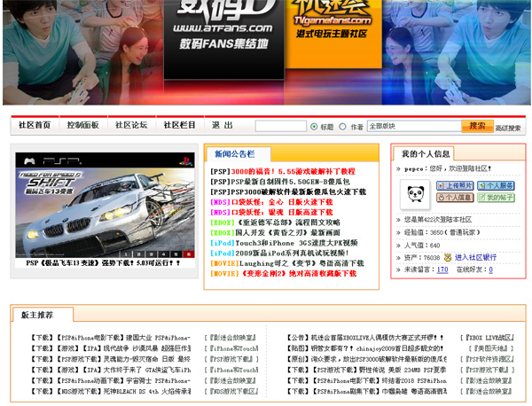Image resolution: width=532 pixels, height=406 pixels.
Task: Open news Laughing哥之《变节》粤语高清下载
Action: point(301,263)
